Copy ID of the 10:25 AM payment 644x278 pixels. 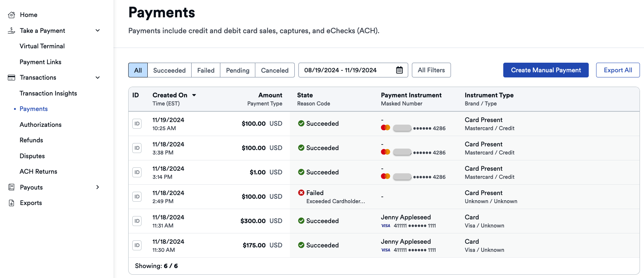137,124
